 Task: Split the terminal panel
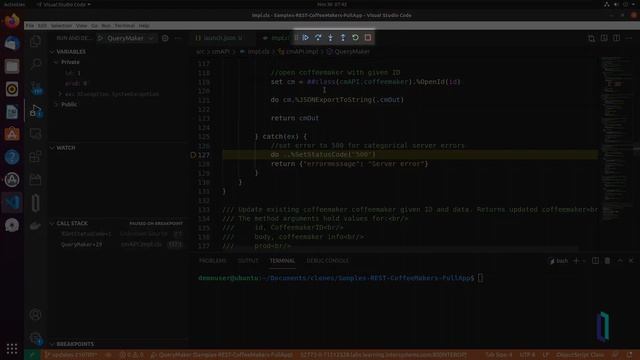pyautogui.click(x=596, y=261)
